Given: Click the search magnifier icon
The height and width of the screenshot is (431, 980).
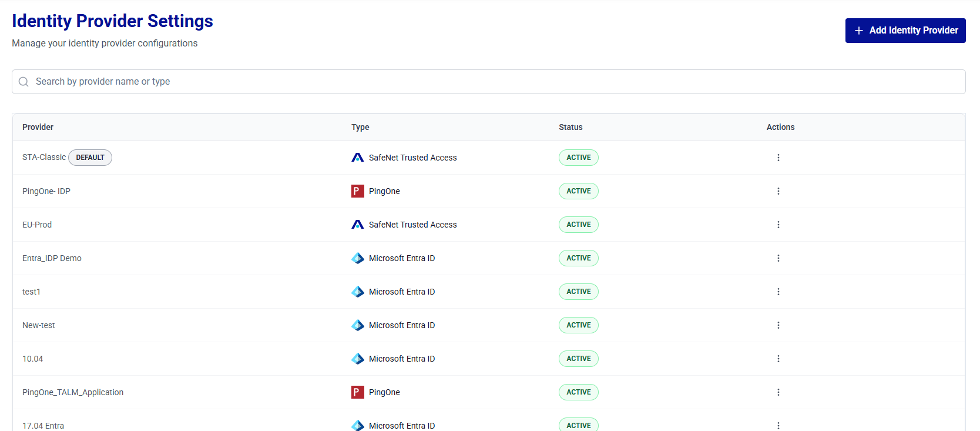Looking at the screenshot, I should (x=24, y=82).
